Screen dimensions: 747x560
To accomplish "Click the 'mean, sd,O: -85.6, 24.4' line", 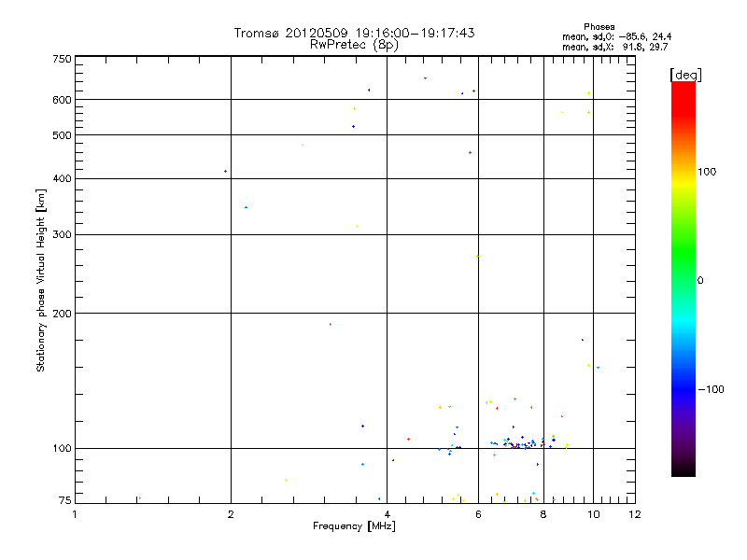I will [617, 36].
